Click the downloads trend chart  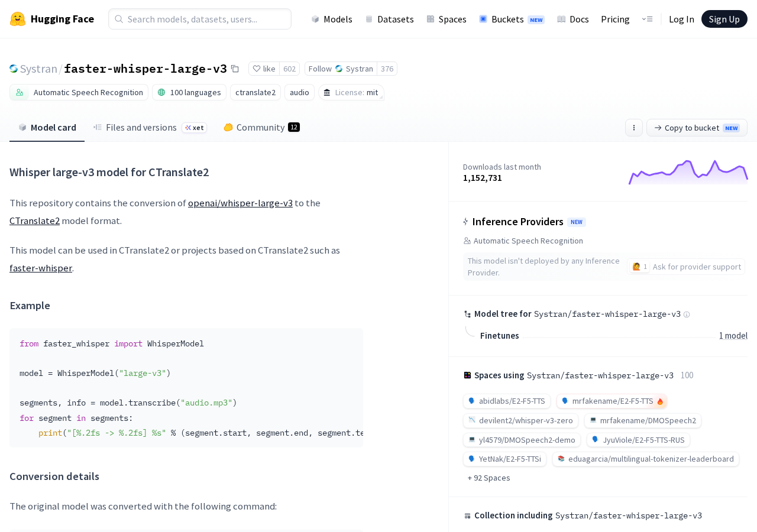click(x=688, y=172)
